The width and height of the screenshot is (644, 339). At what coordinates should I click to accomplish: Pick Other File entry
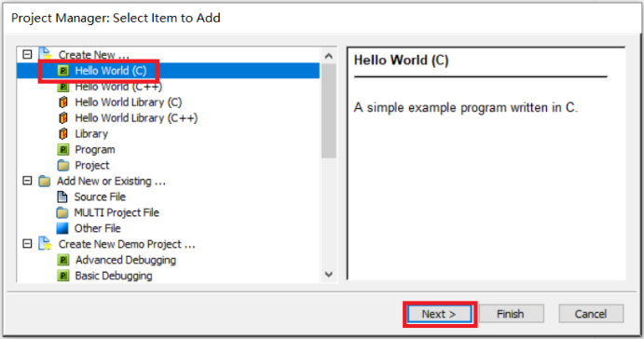[x=97, y=228]
